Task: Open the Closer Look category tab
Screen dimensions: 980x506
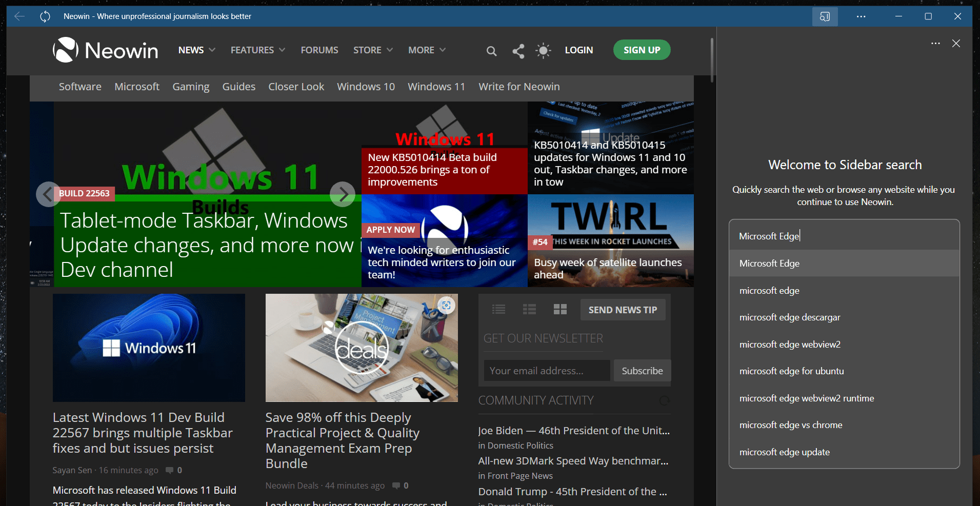Action: coord(296,87)
